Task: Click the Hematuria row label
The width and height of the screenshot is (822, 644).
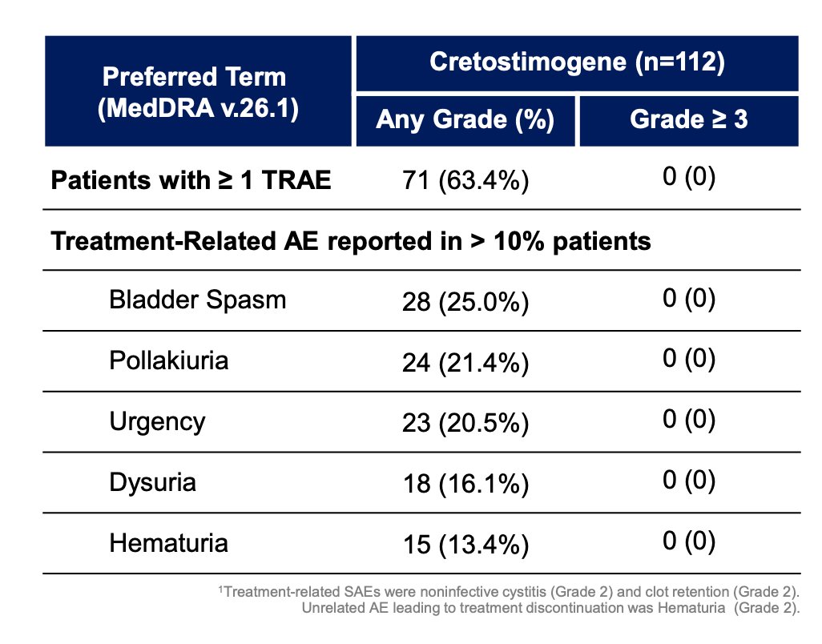Action: (169, 543)
